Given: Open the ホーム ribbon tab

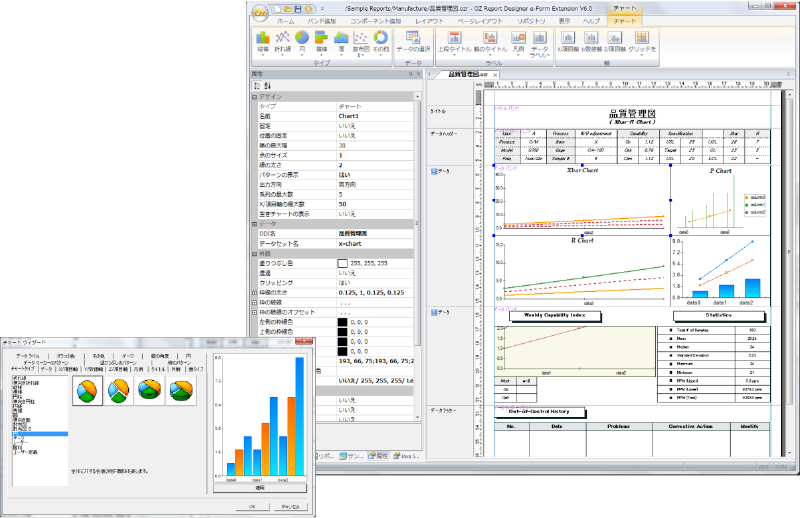Looking at the screenshot, I should (x=285, y=21).
